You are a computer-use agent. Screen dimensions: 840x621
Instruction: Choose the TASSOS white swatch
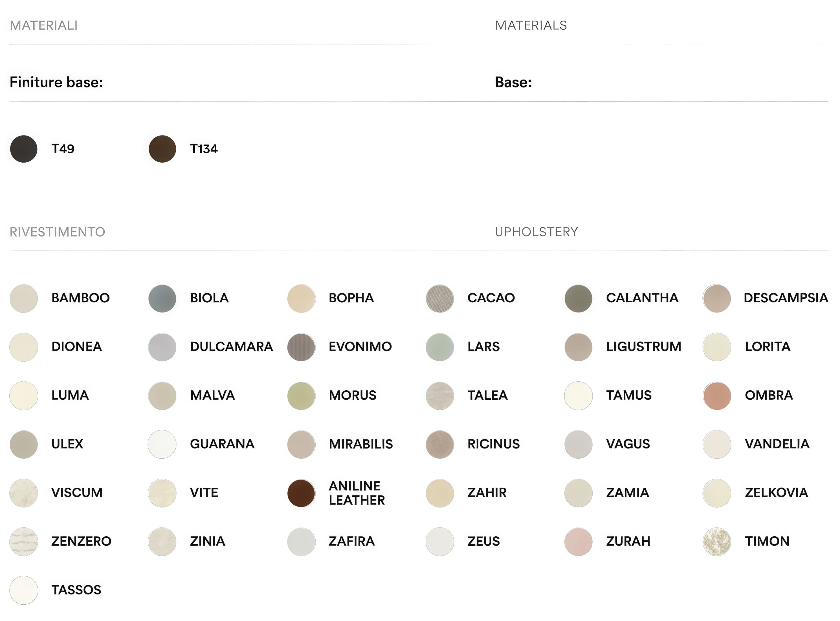(24, 590)
